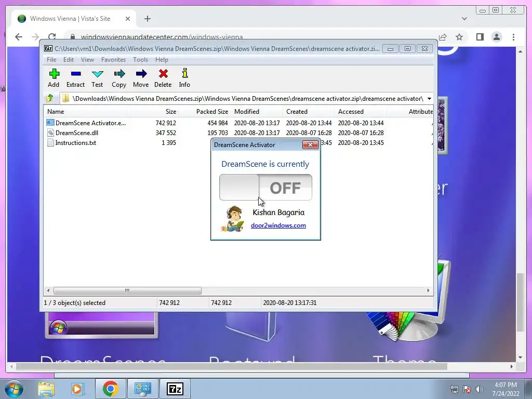Click the Action Center flag tray icon
Image resolution: width=532 pixels, height=399 pixels.
467,389
